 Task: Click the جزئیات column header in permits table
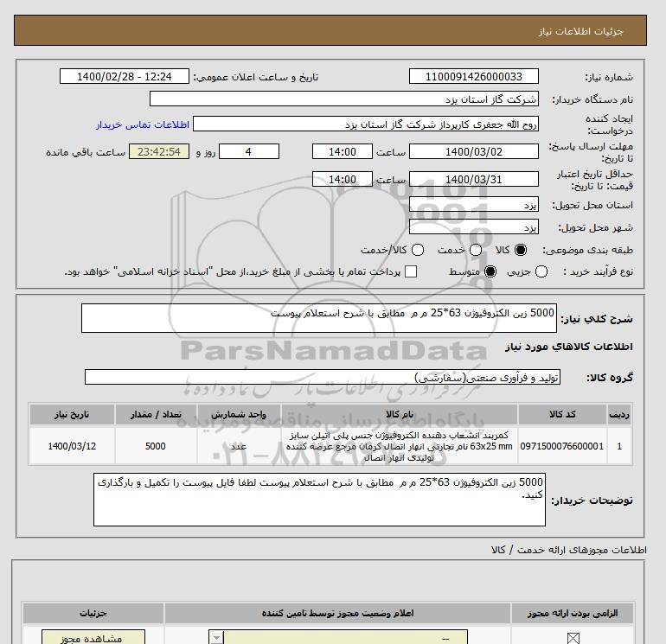pyautogui.click(x=93, y=613)
